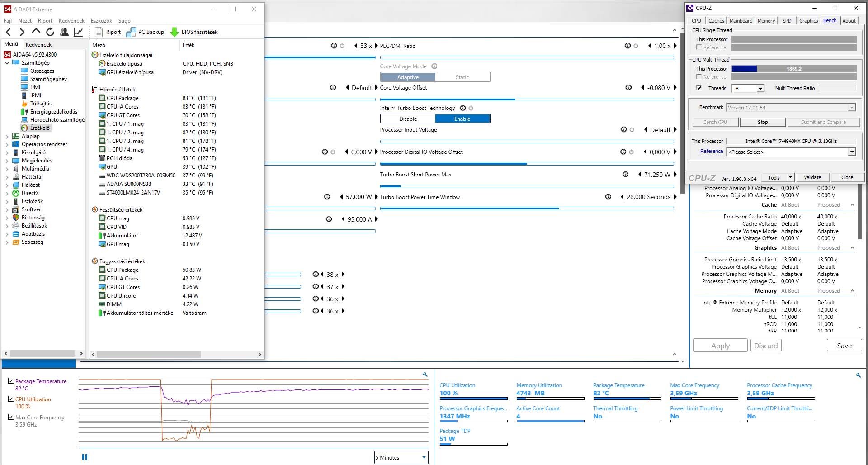
Task: Open the AIDA64 user manage icon
Action: [64, 32]
